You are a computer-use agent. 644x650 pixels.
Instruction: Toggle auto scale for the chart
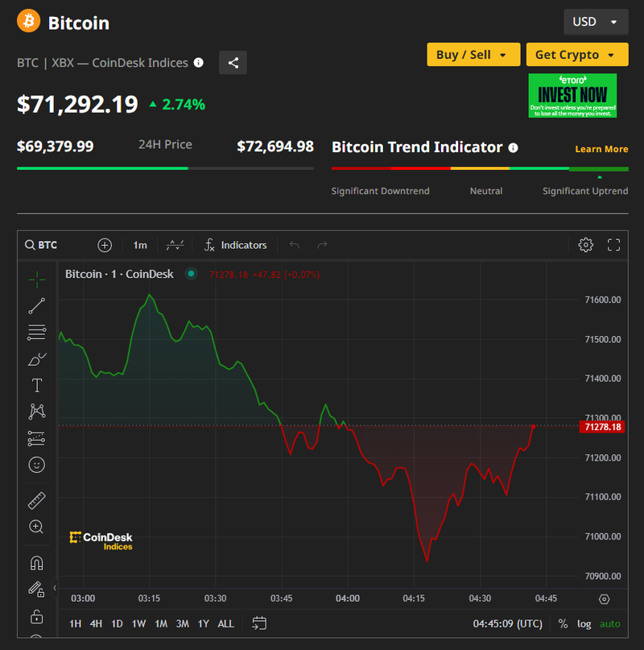point(610,623)
